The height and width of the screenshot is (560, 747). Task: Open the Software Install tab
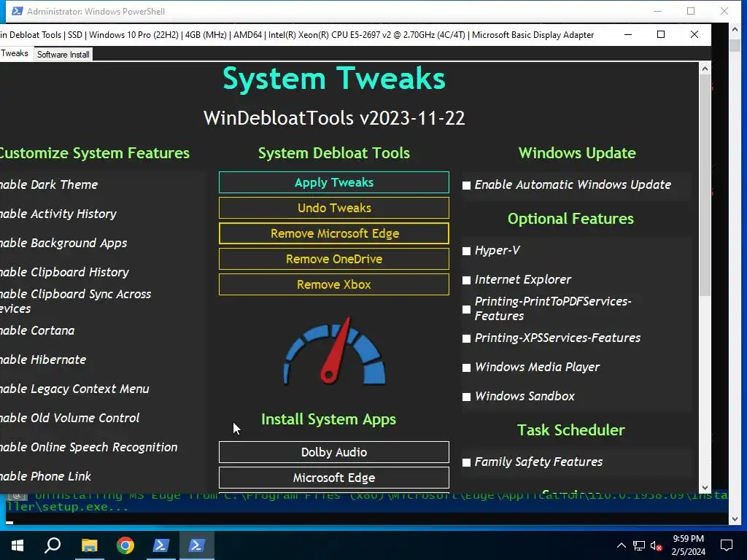click(x=63, y=54)
